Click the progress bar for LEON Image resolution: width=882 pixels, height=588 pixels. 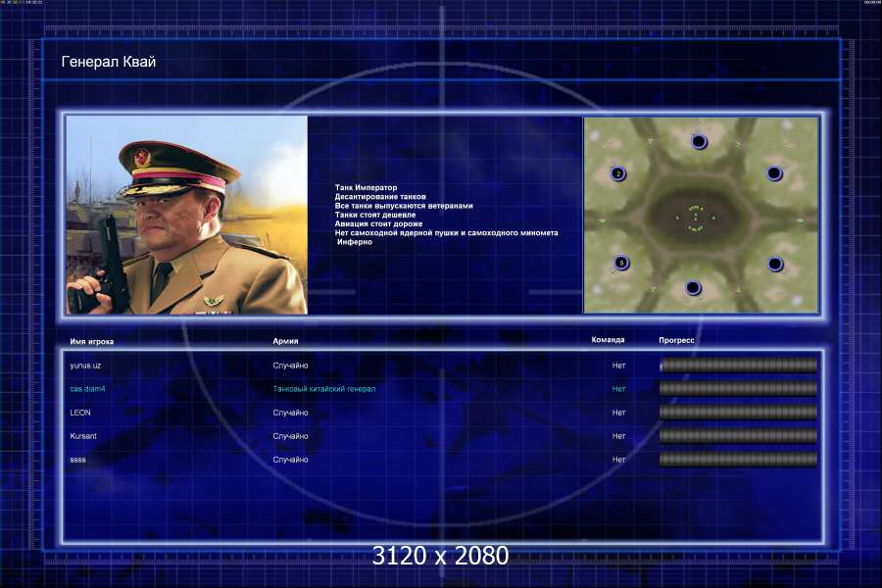[738, 412]
